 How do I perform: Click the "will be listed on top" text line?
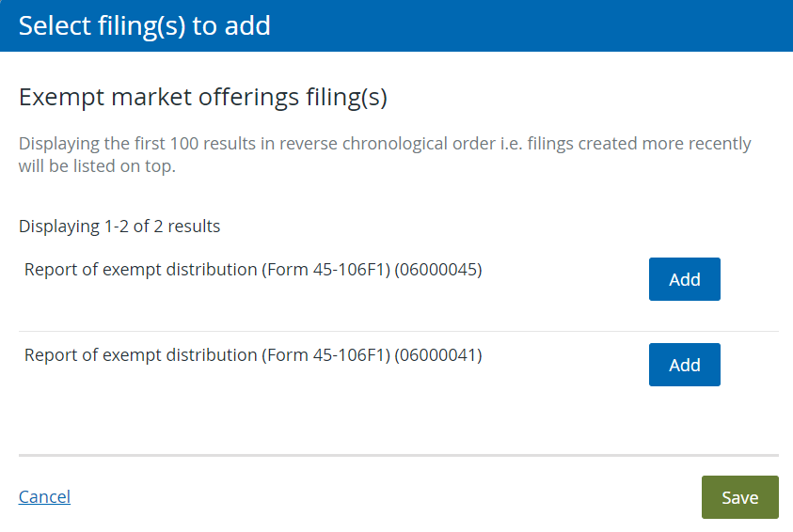97,165
